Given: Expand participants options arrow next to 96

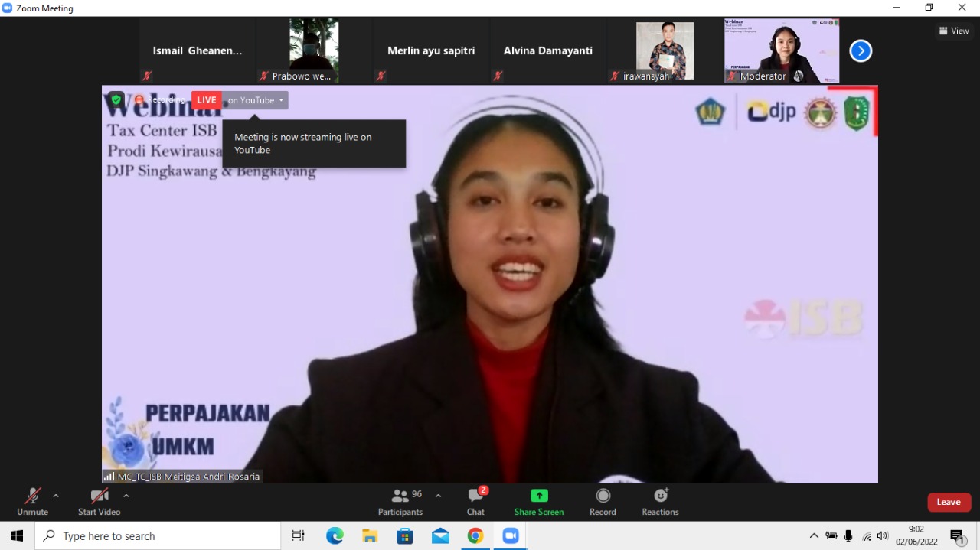Looking at the screenshot, I should 438,496.
